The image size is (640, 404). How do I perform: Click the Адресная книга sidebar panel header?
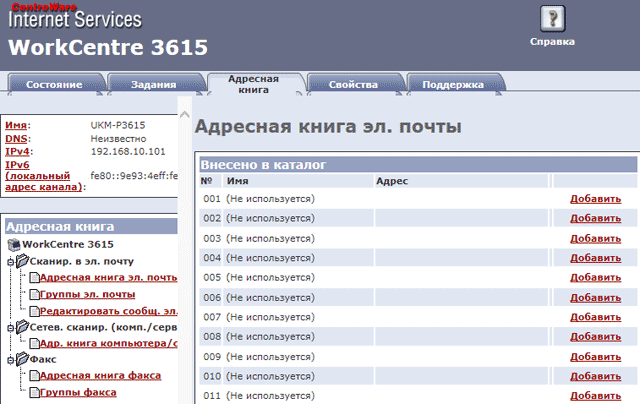(x=91, y=226)
